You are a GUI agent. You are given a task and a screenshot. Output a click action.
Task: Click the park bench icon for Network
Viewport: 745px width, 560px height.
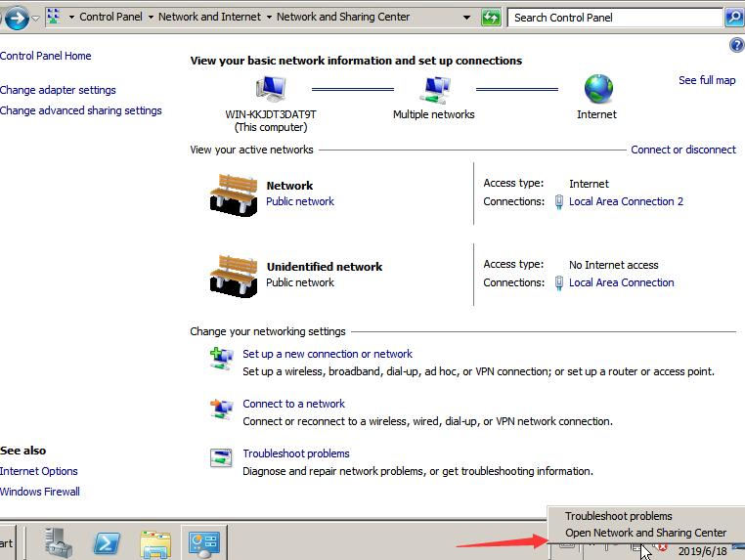click(233, 194)
